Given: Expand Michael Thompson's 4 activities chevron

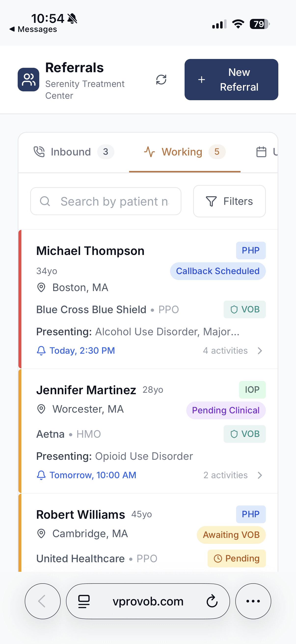Looking at the screenshot, I should click(x=260, y=350).
